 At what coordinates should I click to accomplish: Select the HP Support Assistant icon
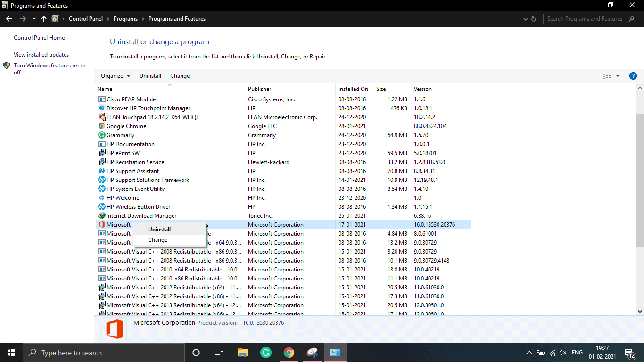point(101,171)
